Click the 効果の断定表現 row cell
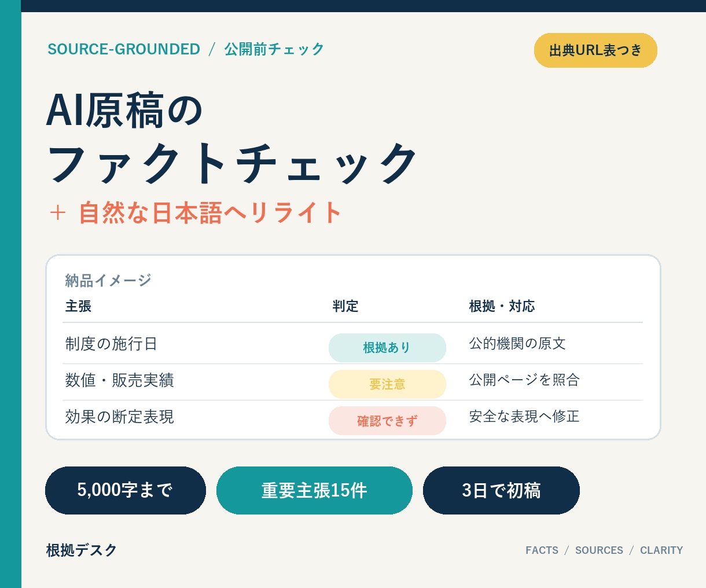Image resolution: width=706 pixels, height=588 pixels. click(x=119, y=417)
